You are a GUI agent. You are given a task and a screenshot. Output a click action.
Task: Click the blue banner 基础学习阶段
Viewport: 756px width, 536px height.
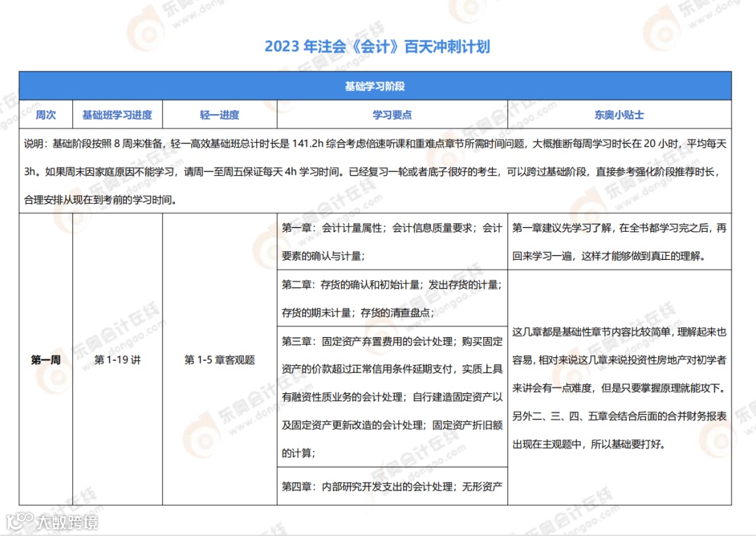pyautogui.click(x=375, y=86)
